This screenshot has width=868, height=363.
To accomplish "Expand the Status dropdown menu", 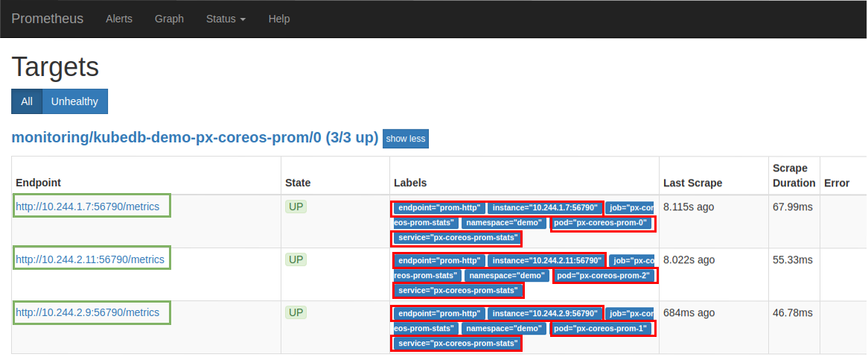I will (226, 19).
